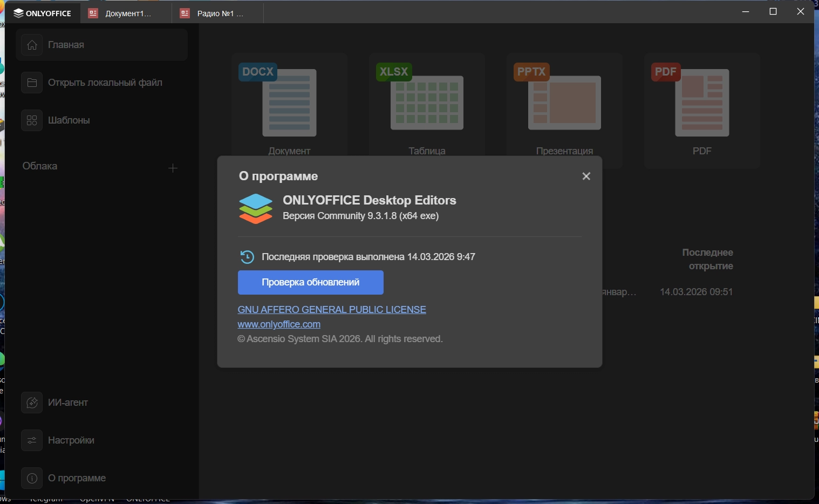
Task: Click the Ascensio System SIA copyright text
Action: pyautogui.click(x=340, y=339)
